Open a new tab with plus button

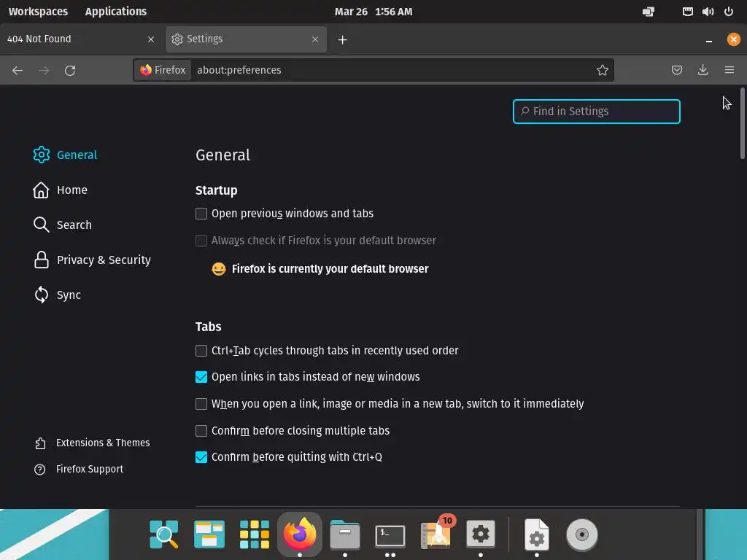342,40
